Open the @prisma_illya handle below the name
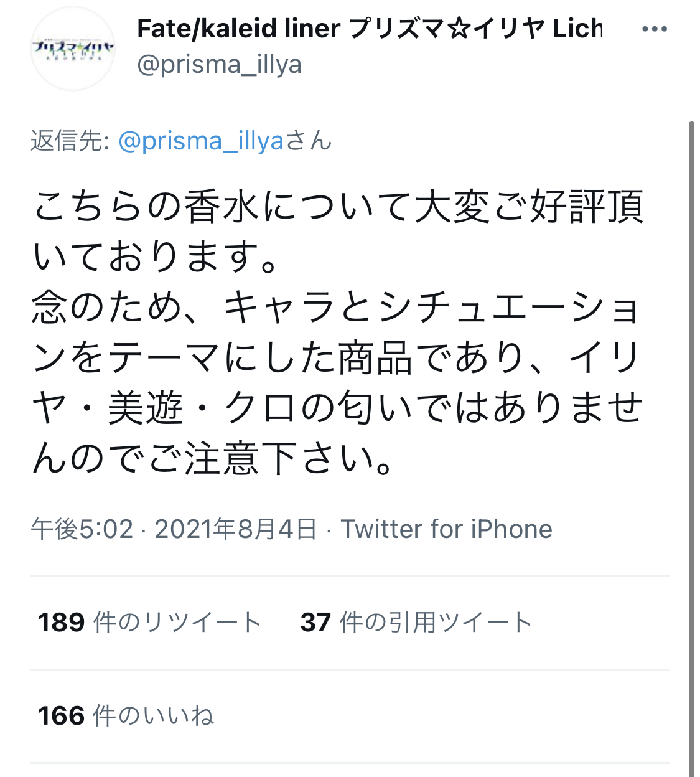The image size is (700, 777). (219, 64)
